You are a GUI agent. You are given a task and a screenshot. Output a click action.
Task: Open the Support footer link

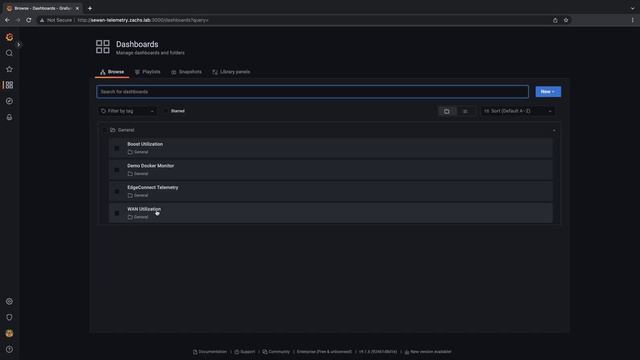click(244, 352)
